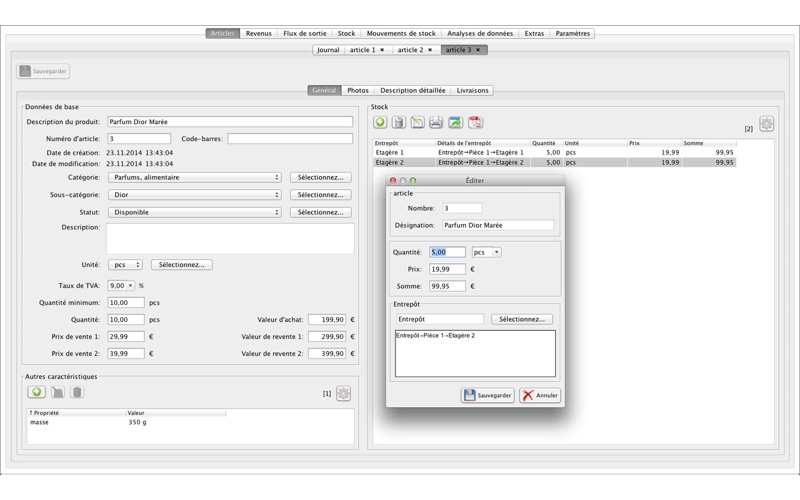Screen dimensions: 800x500
Task: Switch to the article 1 tab
Action: click(362, 50)
